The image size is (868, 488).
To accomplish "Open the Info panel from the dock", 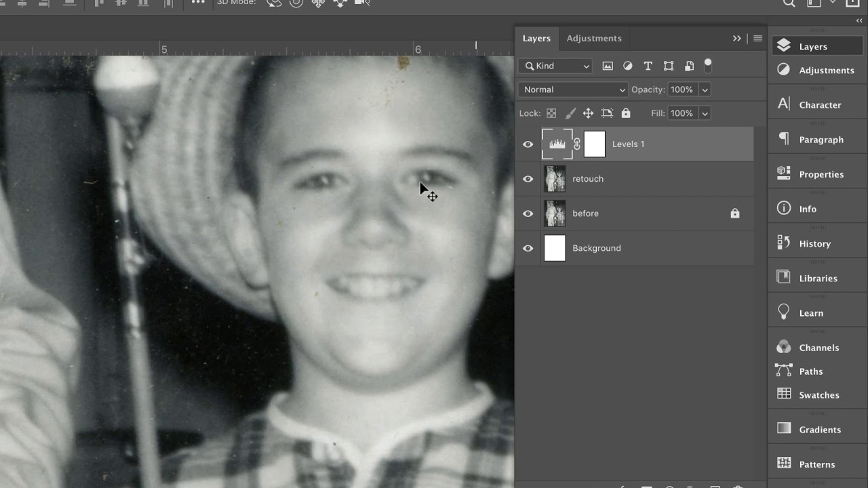I will click(817, 209).
